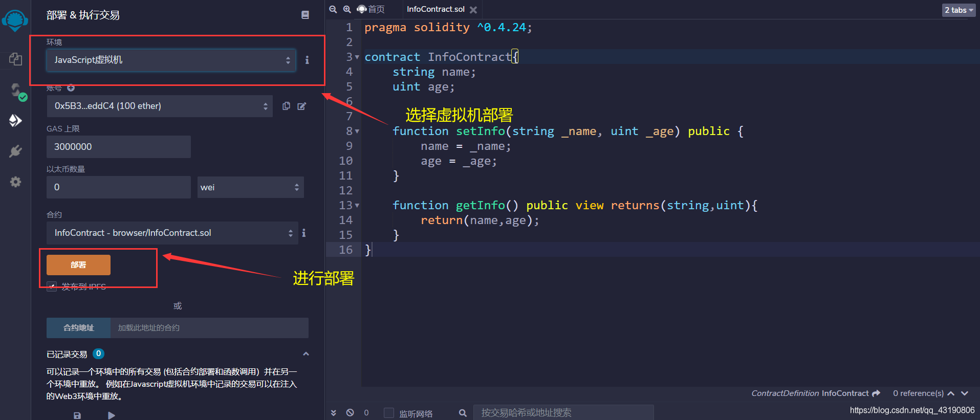Open the settings gear in sidebar
The image size is (980, 420).
15,182
